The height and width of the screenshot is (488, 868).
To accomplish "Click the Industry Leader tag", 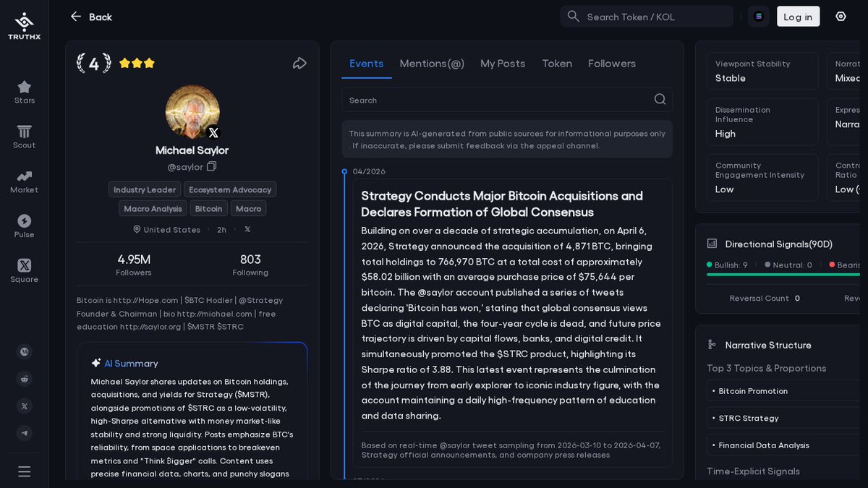I will coord(145,189).
